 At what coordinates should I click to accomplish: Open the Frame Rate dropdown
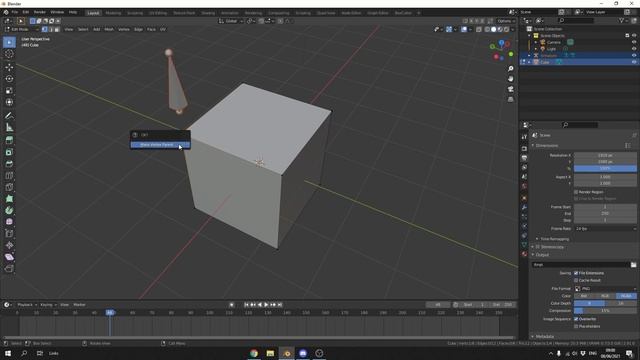(605, 229)
